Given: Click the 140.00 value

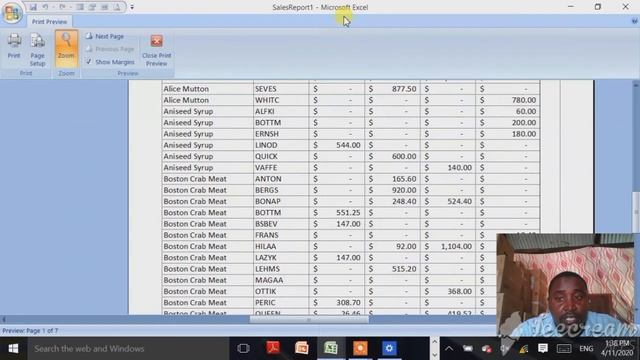Looking at the screenshot, I should coord(460,168).
